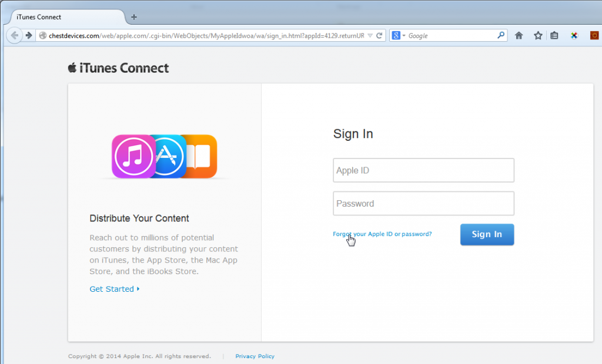Go back using the browser back arrow
This screenshot has width=602, height=364.
[x=14, y=36]
